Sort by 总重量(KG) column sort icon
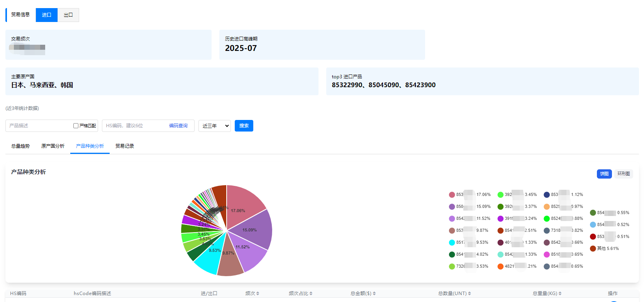This screenshot has width=644, height=302. click(560, 294)
